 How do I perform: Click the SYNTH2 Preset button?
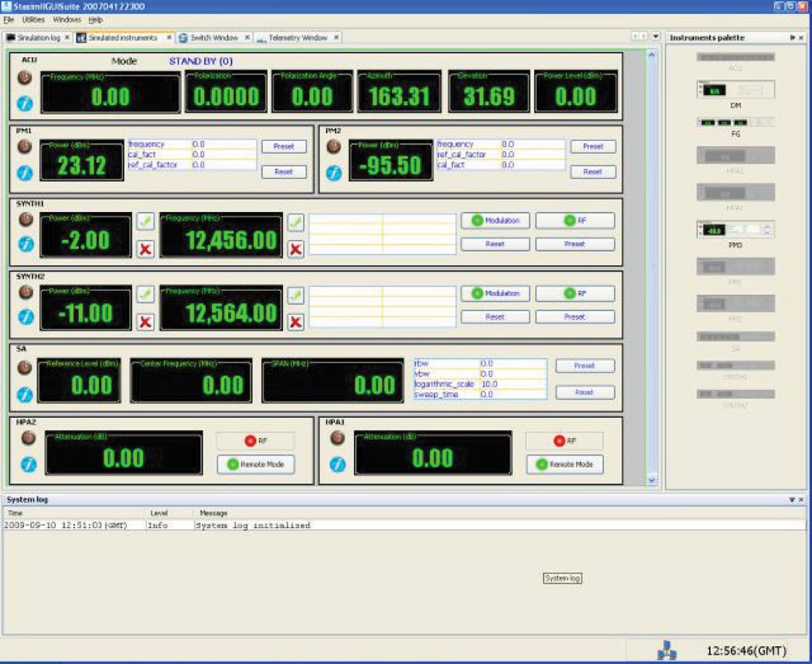(575, 317)
